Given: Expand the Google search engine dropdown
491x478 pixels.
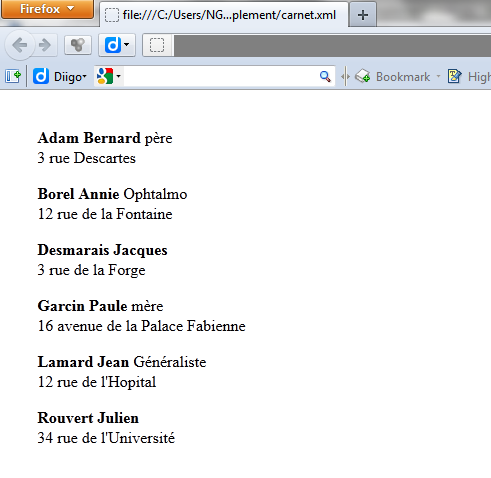Looking at the screenshot, I should click(109, 76).
